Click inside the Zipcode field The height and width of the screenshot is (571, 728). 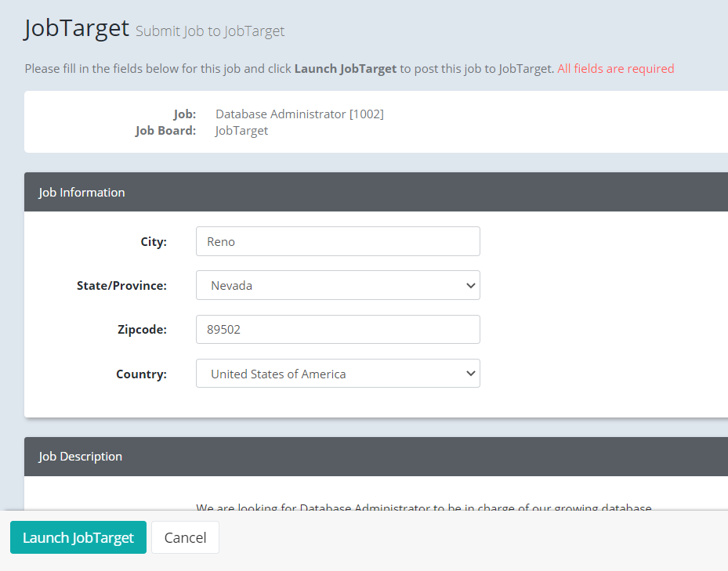coord(337,329)
